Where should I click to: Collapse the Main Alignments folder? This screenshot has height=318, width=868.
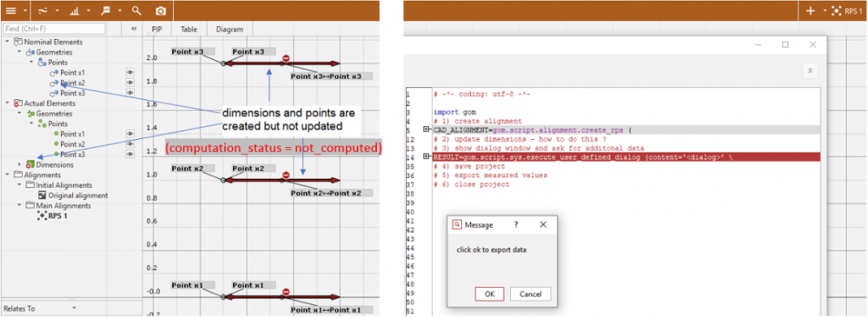click(19, 206)
